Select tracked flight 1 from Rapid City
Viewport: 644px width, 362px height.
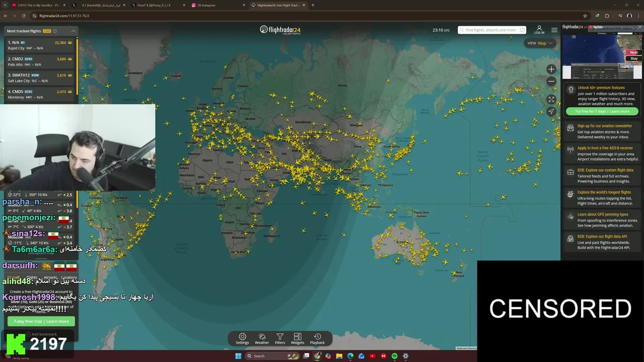[39, 45]
